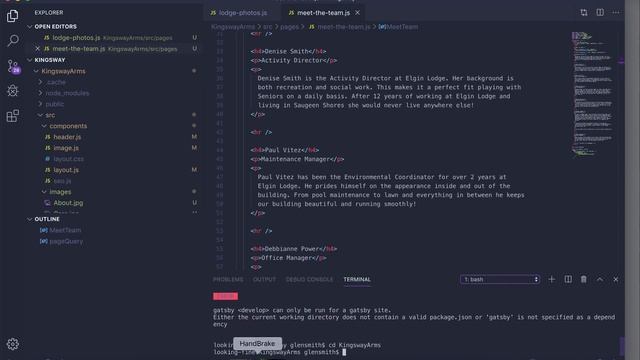Jump to pageQuery symbol in Outline
This screenshot has width=640, height=360.
(x=66, y=241)
